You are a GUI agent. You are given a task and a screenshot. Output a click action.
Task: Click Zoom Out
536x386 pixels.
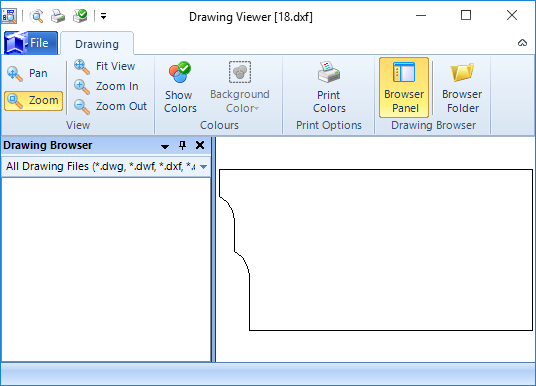point(111,106)
